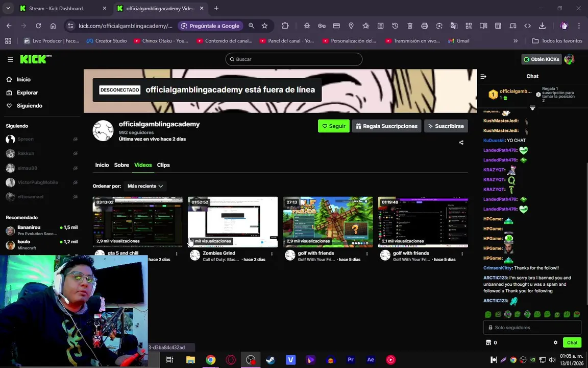Screen dimensions: 588x368
Task: Switch to the Clips tab
Action: coord(163,165)
